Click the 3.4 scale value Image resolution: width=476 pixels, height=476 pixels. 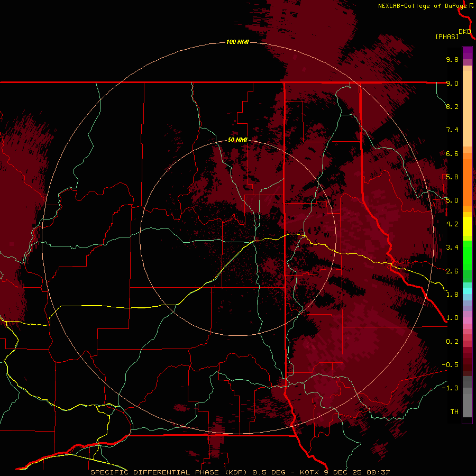[452, 248]
